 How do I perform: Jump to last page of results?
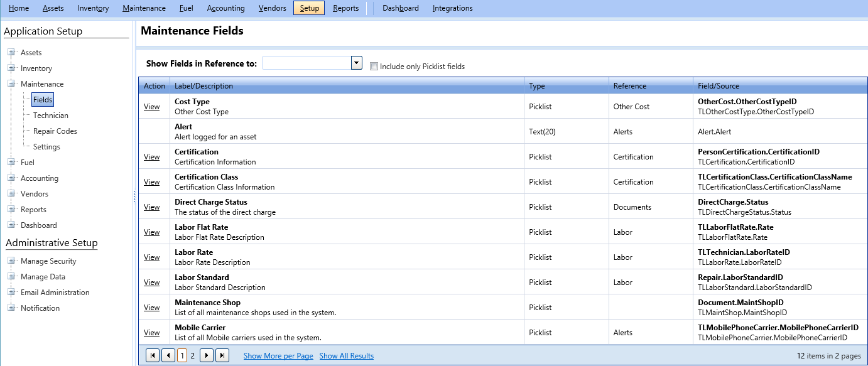(222, 356)
